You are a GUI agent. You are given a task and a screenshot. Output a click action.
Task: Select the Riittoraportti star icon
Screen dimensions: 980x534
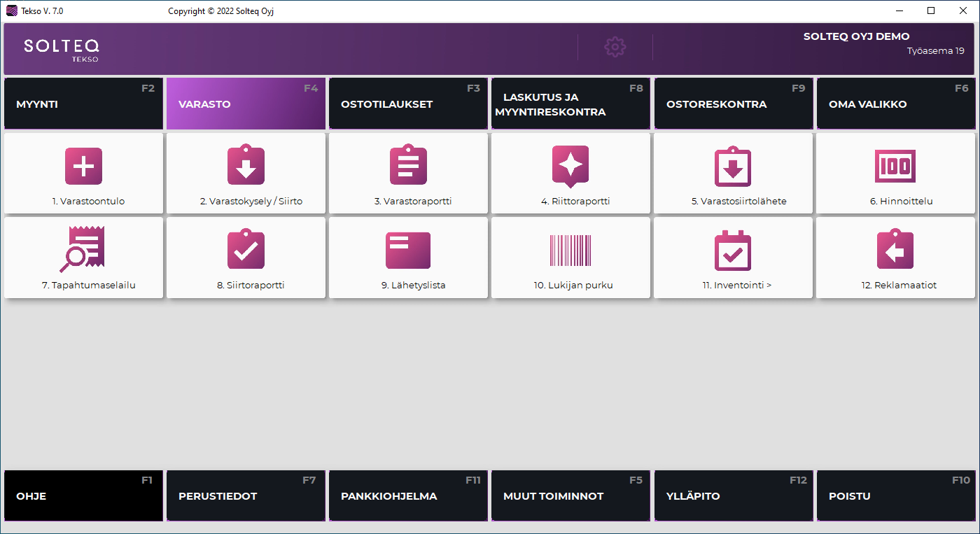[570, 167]
